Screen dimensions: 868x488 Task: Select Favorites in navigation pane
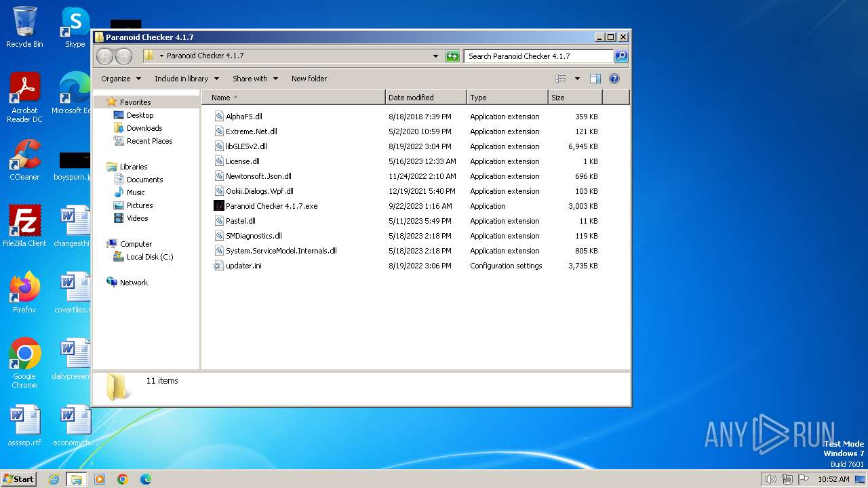click(x=135, y=102)
